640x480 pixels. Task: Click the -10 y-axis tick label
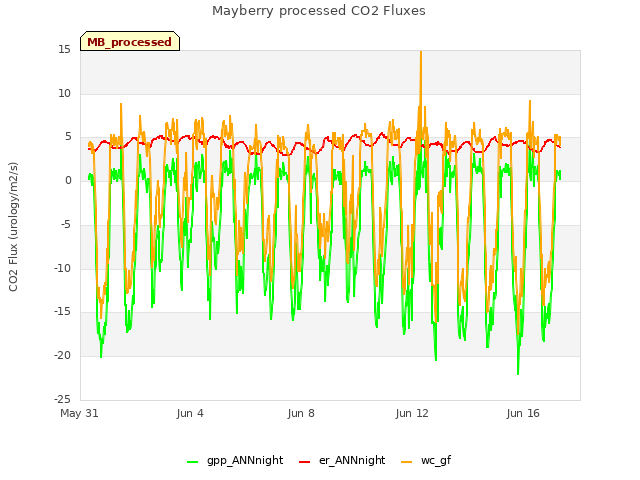63,268
